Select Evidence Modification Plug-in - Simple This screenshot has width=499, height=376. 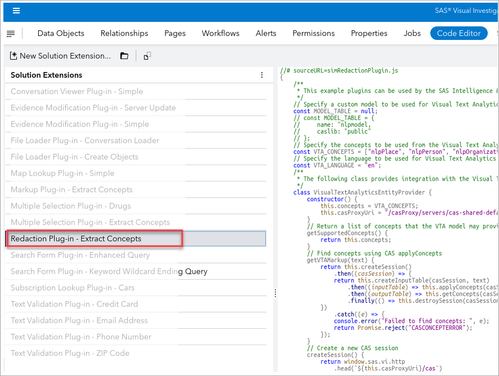[136, 124]
